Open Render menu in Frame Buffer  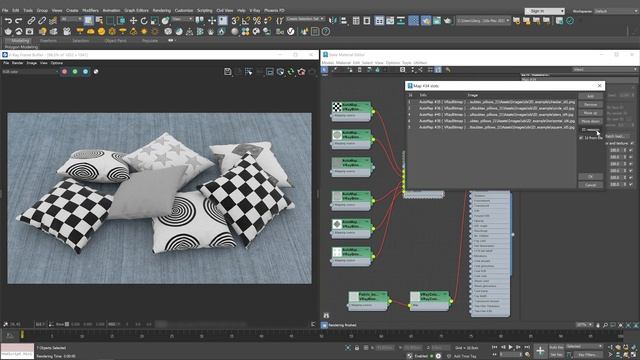pyautogui.click(x=17, y=63)
